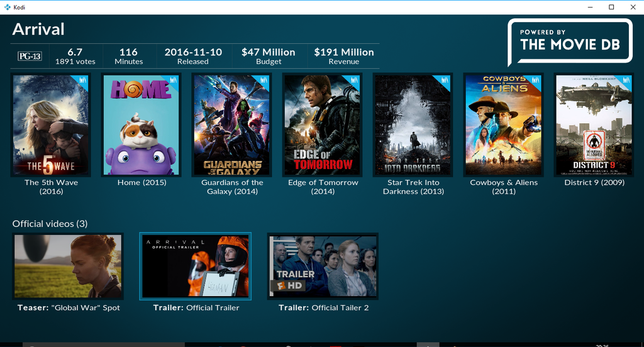Open the Edge of Tomorrow poster
The width and height of the screenshot is (644, 347).
pos(323,124)
